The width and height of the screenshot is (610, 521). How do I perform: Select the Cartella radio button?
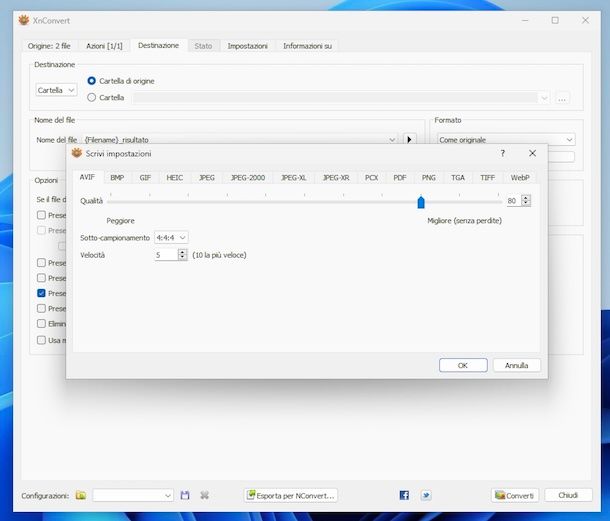(x=92, y=97)
